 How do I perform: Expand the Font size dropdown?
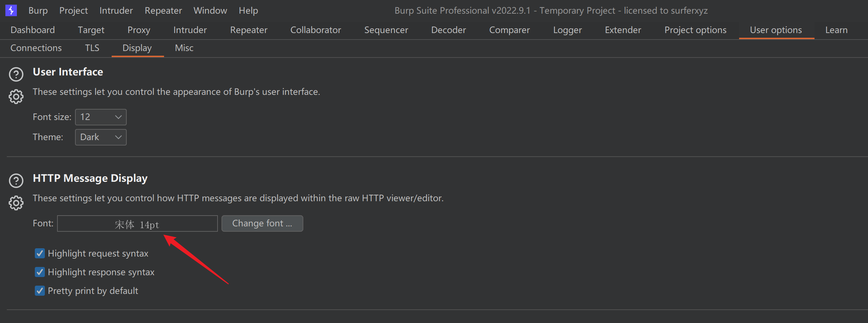coord(101,117)
